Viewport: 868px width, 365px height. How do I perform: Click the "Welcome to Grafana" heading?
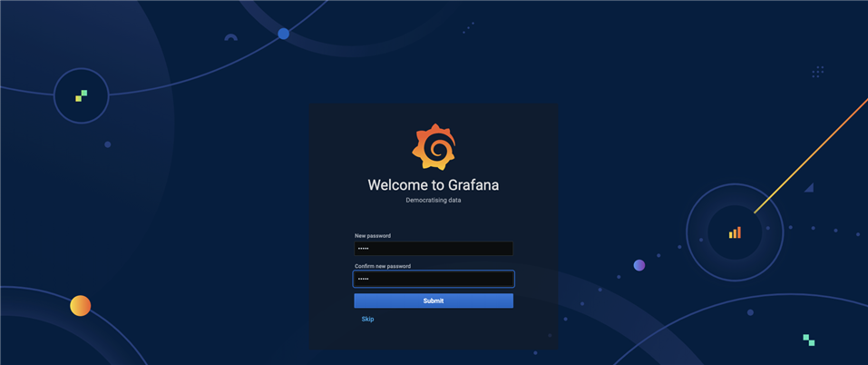pos(434,185)
